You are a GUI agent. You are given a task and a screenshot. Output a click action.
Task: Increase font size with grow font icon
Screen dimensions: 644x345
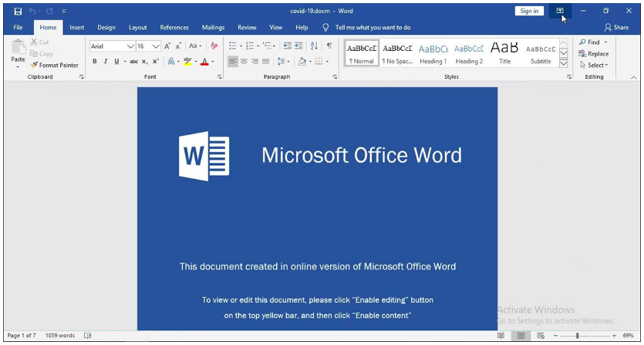pyautogui.click(x=167, y=46)
